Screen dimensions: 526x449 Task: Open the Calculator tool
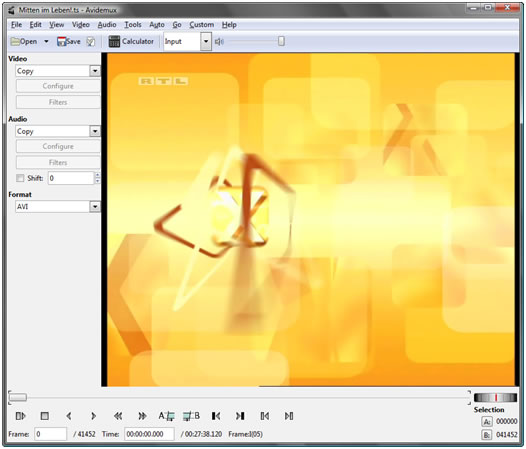[x=131, y=41]
